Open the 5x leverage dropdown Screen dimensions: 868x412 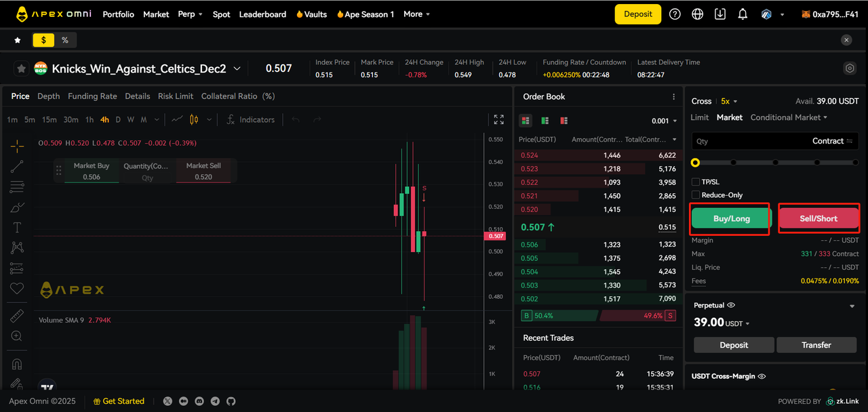[729, 101]
